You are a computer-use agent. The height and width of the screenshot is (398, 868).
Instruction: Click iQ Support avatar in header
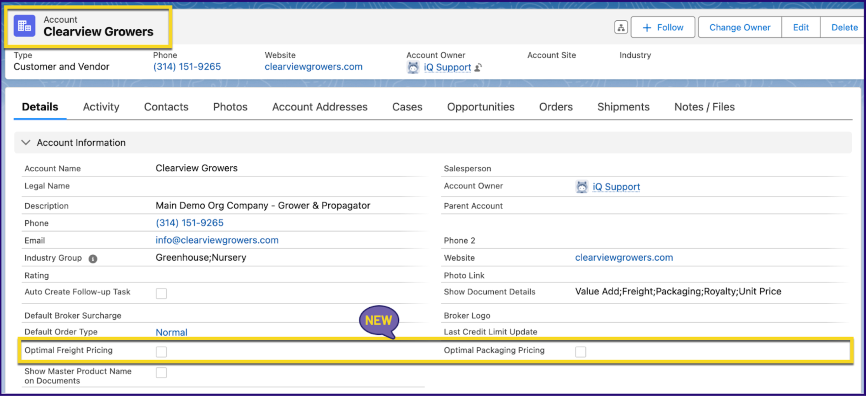[413, 67]
